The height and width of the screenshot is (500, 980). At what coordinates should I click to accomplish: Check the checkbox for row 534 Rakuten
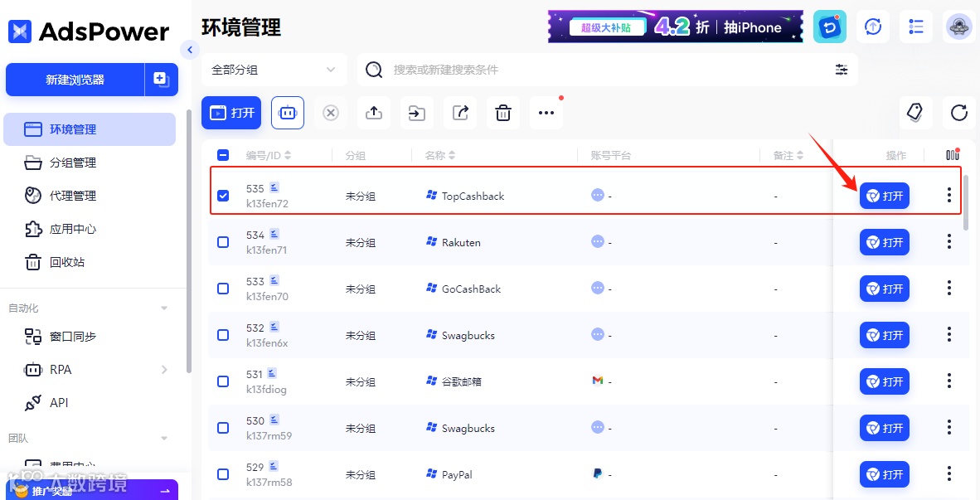pyautogui.click(x=223, y=242)
